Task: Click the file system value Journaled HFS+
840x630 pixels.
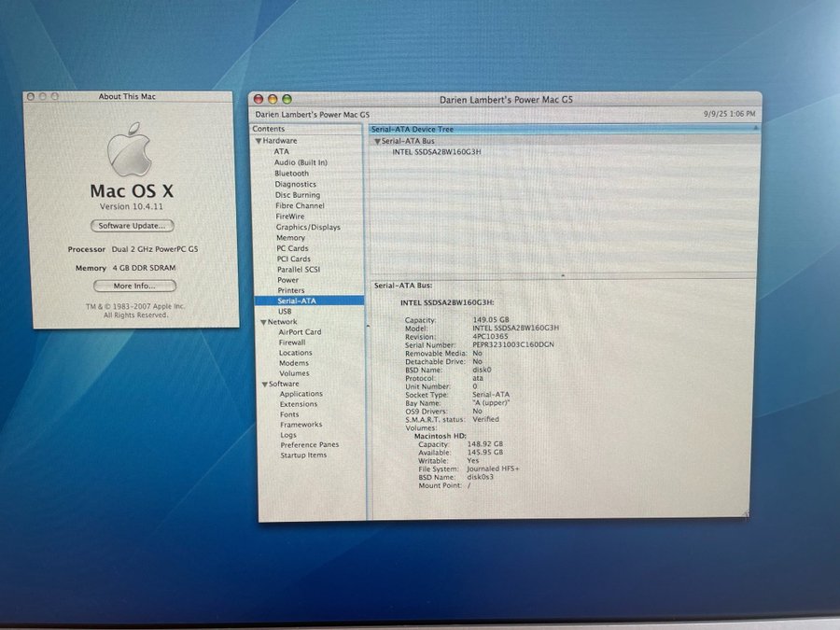Action: pos(493,469)
